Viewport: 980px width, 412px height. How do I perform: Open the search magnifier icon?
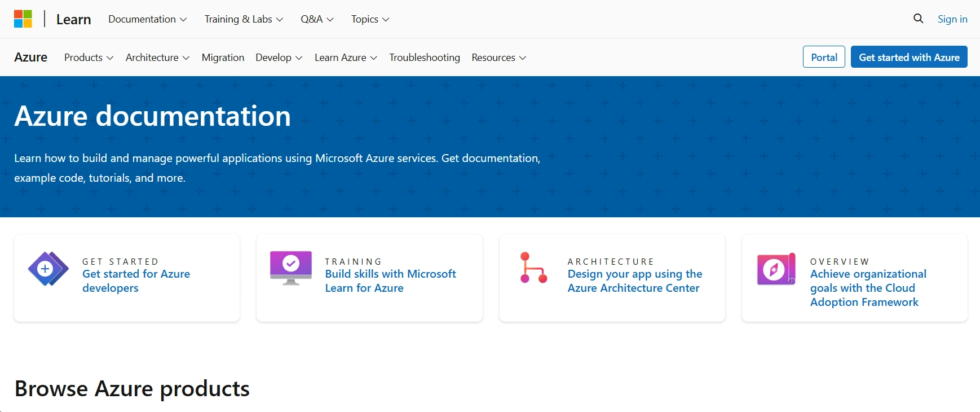click(x=918, y=19)
